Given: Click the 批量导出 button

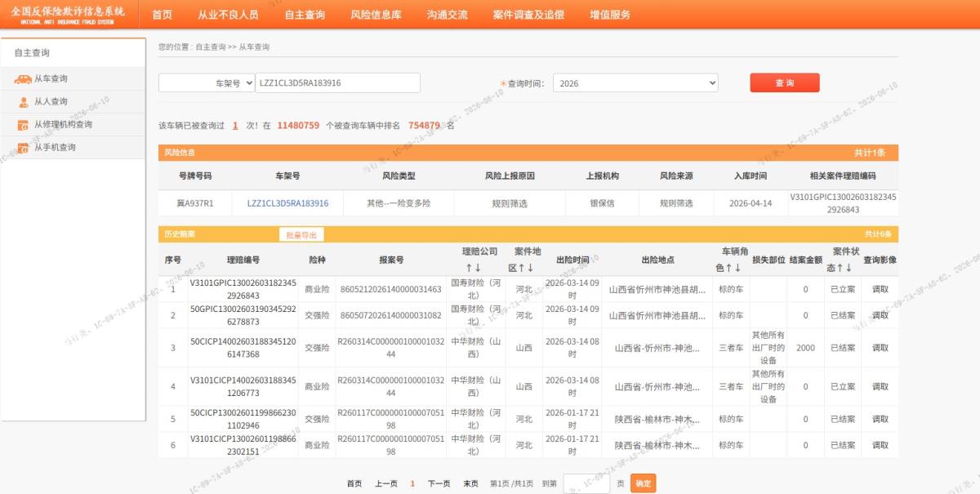Looking at the screenshot, I should 301,234.
